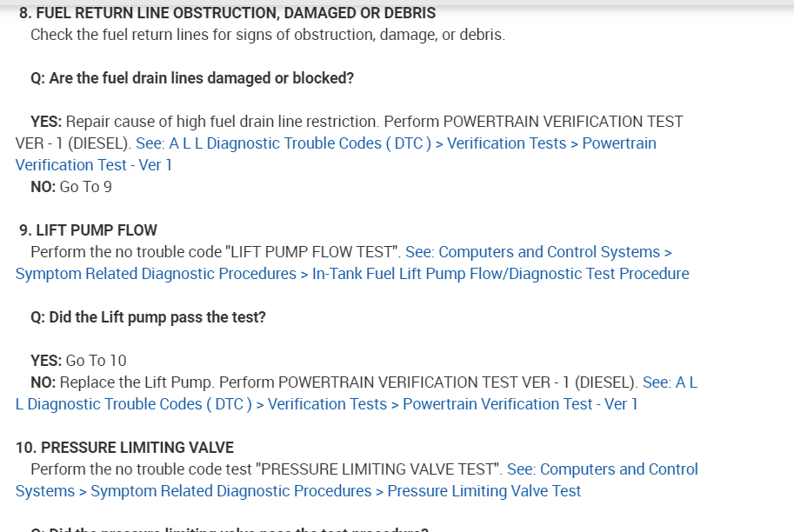Click the 'Replace the Lift Pump' sentence
The image size is (794, 532).
point(137,382)
